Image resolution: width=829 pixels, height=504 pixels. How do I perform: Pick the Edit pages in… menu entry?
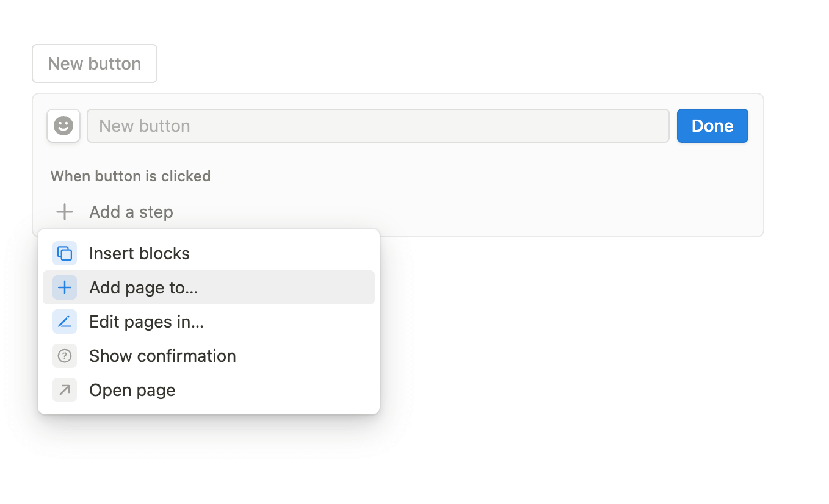pos(147,322)
